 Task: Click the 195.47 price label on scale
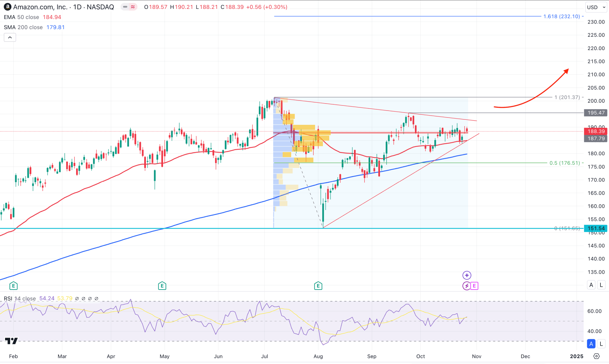pos(596,113)
